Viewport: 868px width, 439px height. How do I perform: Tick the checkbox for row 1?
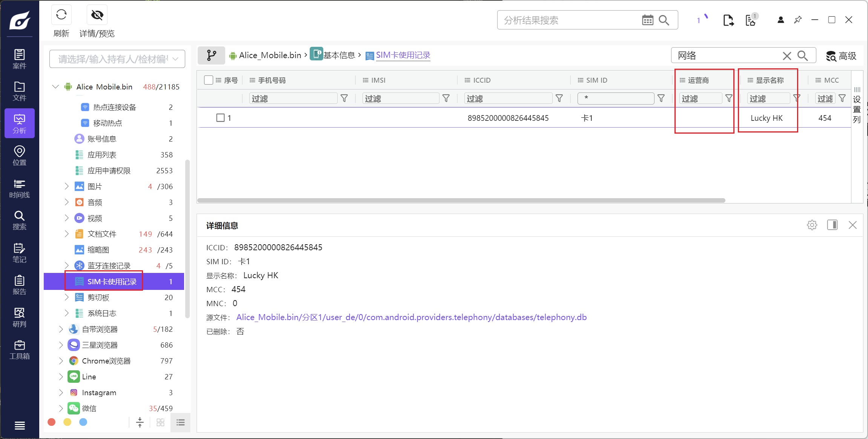[x=220, y=118]
